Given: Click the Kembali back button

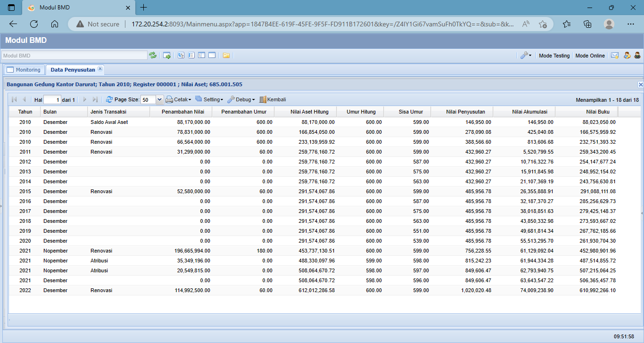Looking at the screenshot, I should pyautogui.click(x=272, y=99).
